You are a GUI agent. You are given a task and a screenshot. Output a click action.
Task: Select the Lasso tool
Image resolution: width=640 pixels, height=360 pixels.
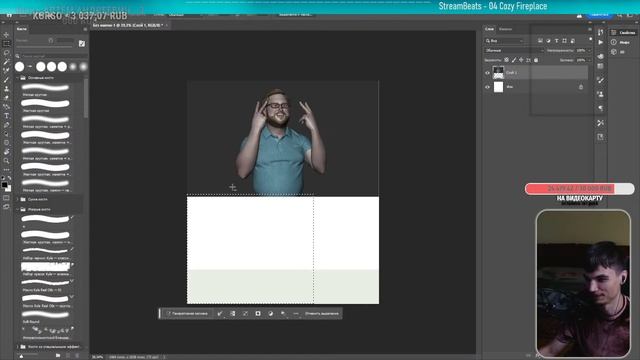pyautogui.click(x=6, y=53)
